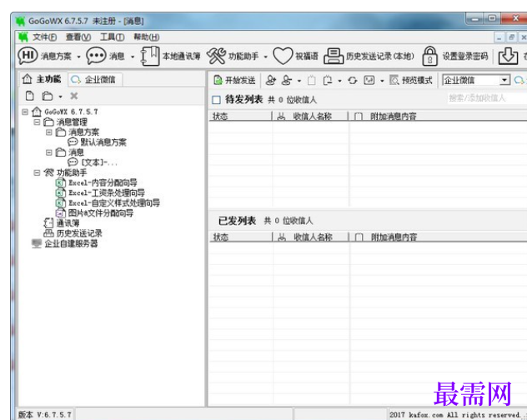Open the 功能助手 toolbar dropdown arrow
Image resolution: width=527 pixels, height=420 pixels.
click(265, 57)
